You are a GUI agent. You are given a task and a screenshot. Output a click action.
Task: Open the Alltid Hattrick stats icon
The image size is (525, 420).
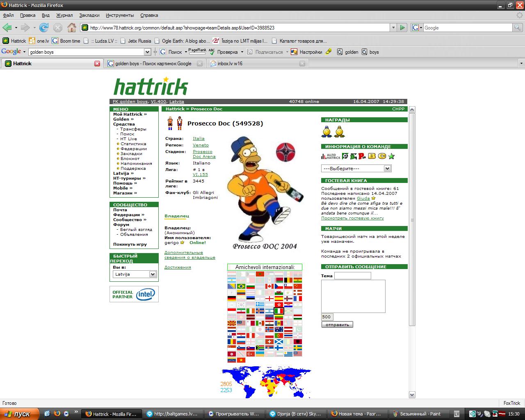point(331,156)
